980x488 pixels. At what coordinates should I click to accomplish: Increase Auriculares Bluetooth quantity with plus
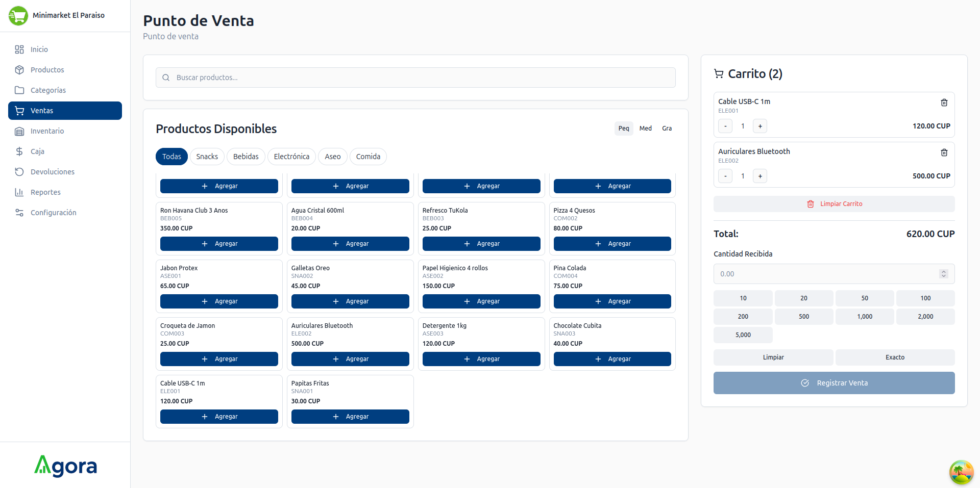click(760, 176)
